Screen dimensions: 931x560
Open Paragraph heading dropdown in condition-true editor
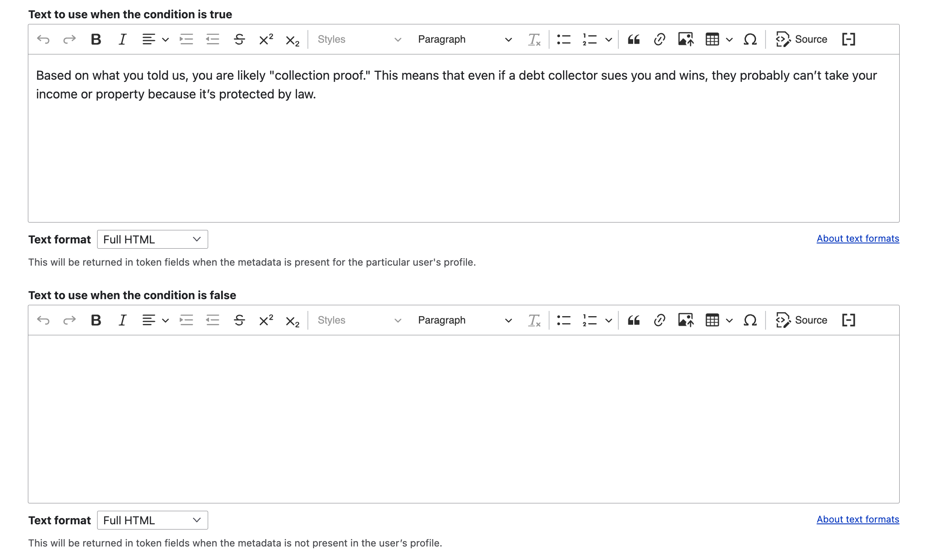(x=465, y=40)
